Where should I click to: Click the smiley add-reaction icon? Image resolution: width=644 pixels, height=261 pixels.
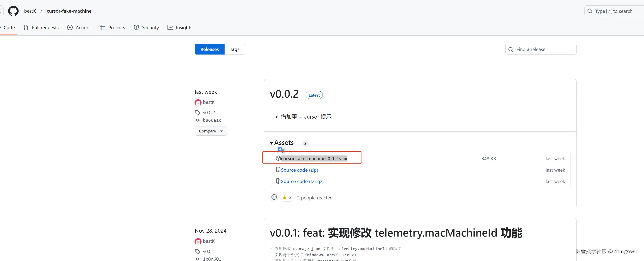coord(274,197)
